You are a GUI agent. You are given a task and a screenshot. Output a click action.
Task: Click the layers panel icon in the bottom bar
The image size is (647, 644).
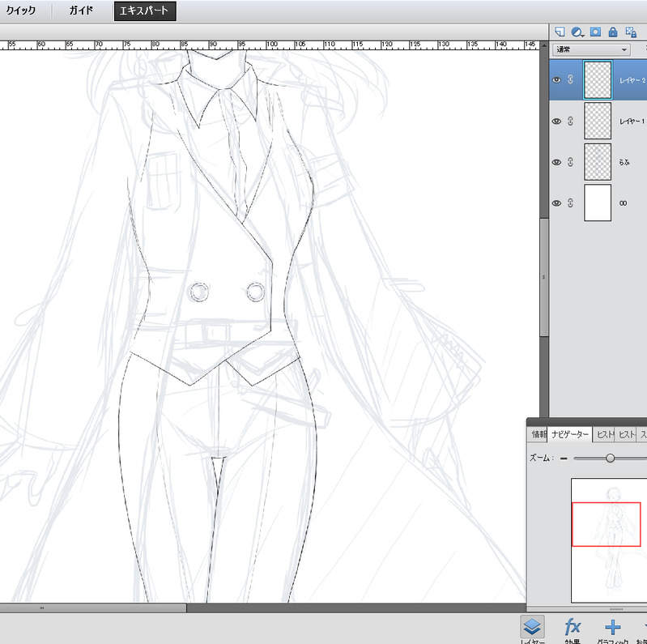(x=532, y=626)
